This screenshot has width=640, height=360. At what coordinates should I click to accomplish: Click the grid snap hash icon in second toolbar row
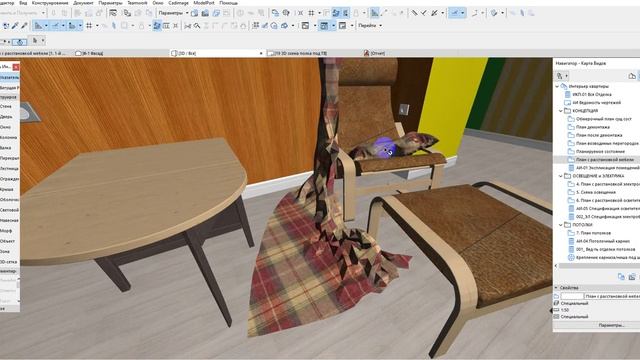pyautogui.click(x=89, y=26)
